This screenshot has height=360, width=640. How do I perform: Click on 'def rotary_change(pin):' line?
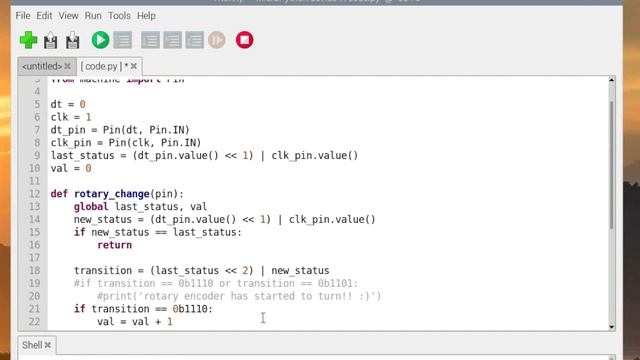click(117, 194)
